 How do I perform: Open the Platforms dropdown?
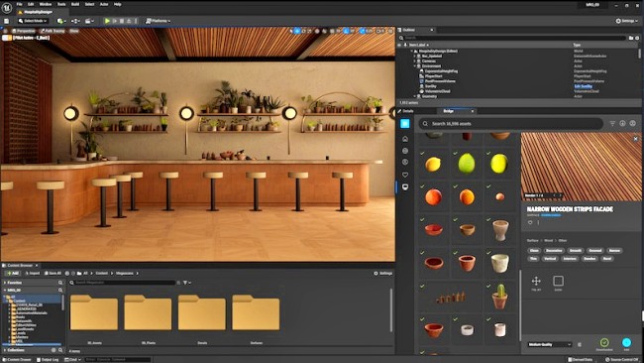click(159, 21)
